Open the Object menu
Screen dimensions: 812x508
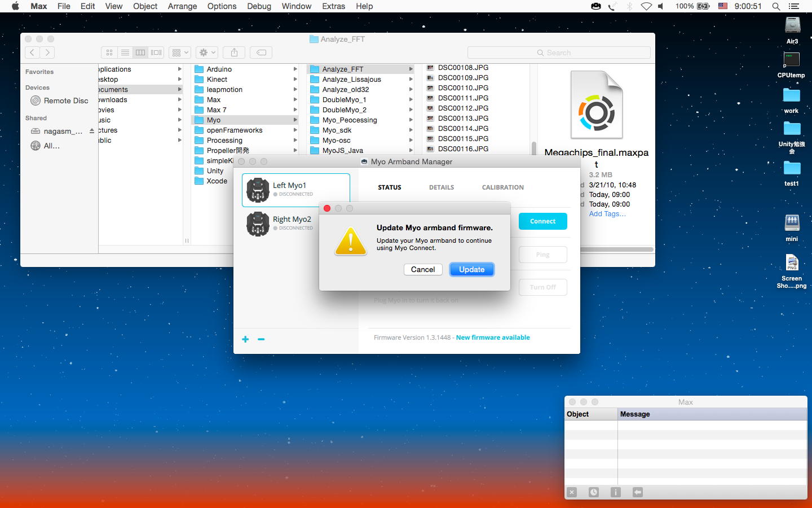point(145,6)
